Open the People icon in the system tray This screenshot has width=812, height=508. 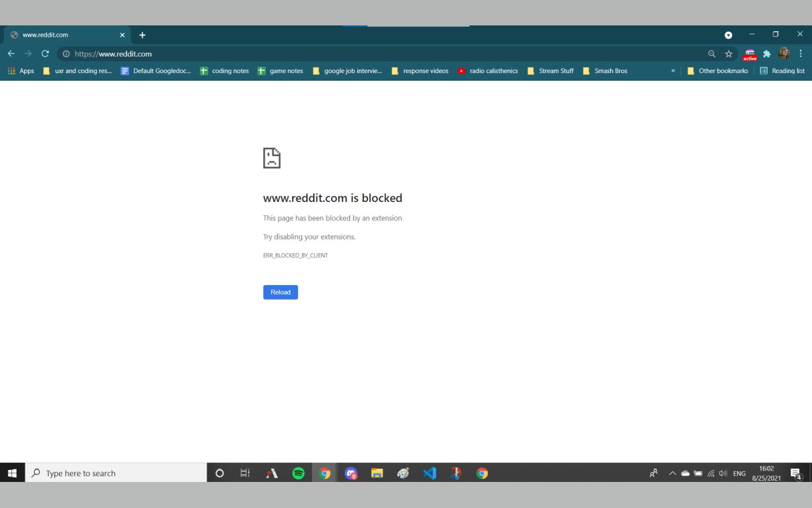[653, 473]
